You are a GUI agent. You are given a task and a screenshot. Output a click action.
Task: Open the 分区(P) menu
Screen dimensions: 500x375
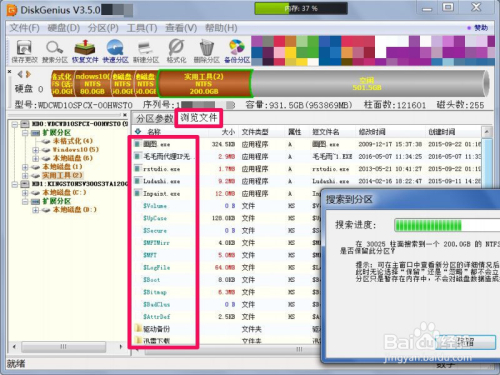click(103, 28)
